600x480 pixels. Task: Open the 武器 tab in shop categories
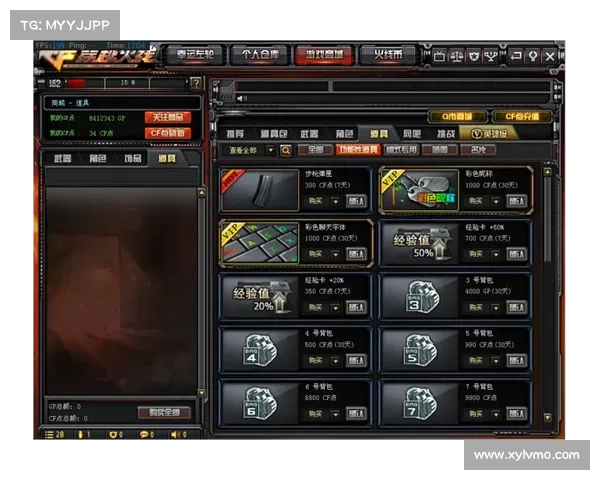tap(309, 133)
